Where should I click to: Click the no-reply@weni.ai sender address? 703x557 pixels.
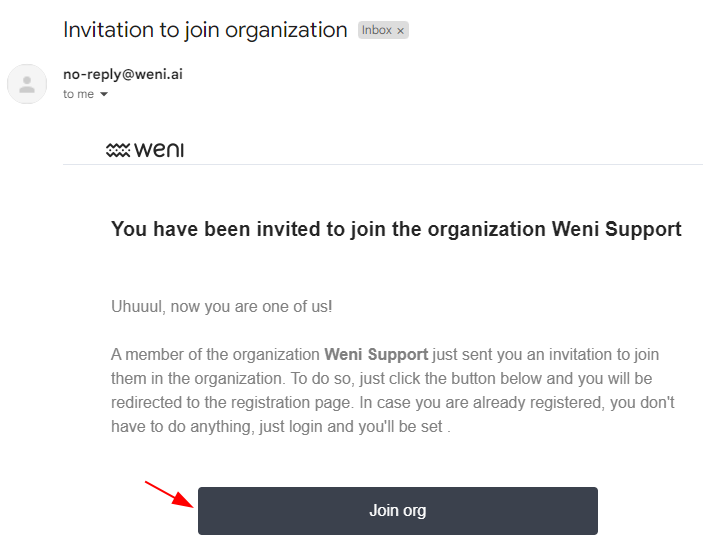pyautogui.click(x=123, y=74)
